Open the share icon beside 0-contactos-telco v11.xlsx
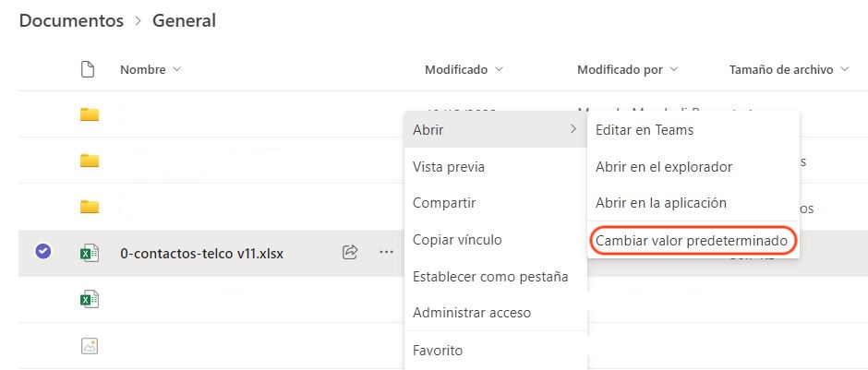This screenshot has width=868, height=370. [x=350, y=252]
